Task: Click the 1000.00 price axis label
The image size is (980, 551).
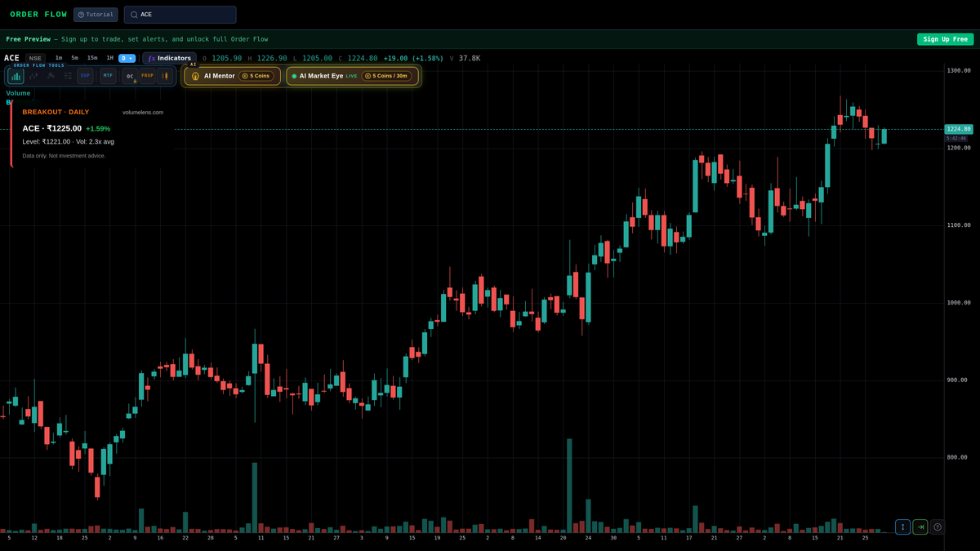Action: (x=959, y=303)
